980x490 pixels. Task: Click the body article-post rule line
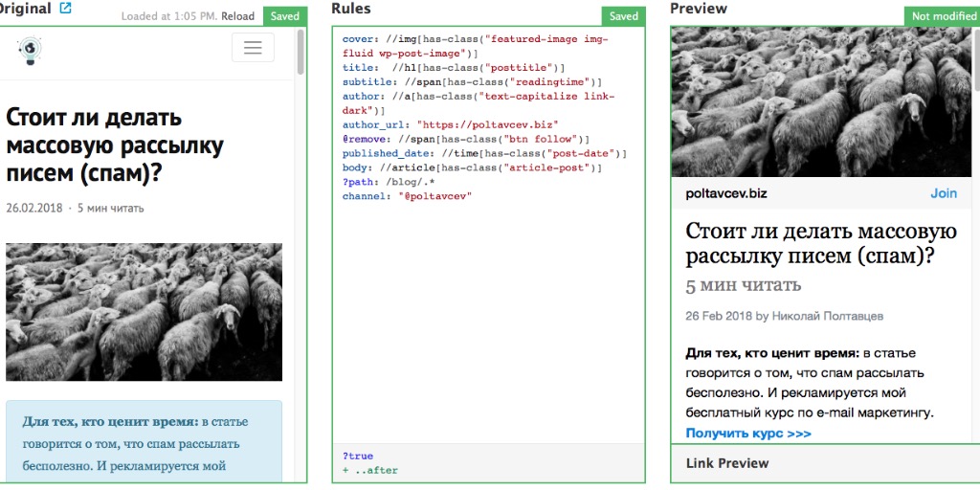click(472, 168)
